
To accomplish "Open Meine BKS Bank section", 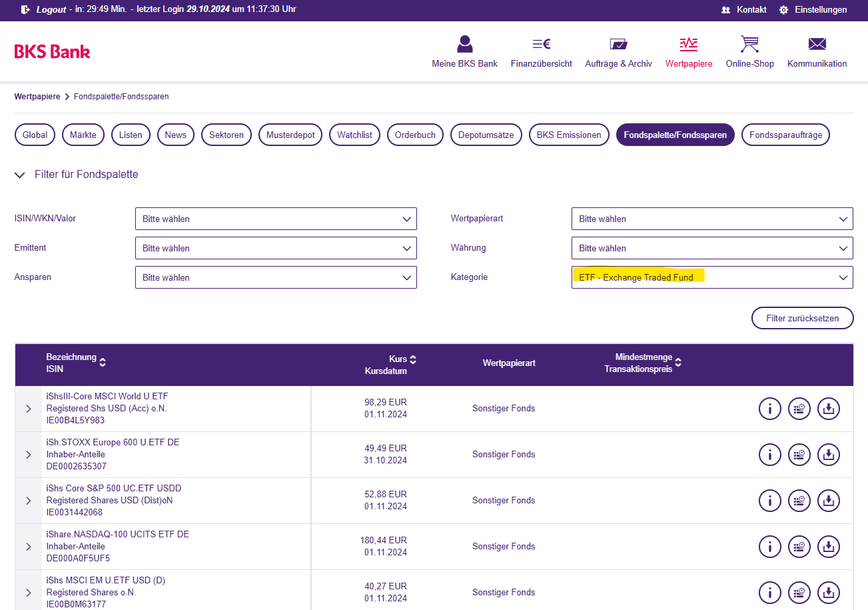I will pyautogui.click(x=464, y=51).
